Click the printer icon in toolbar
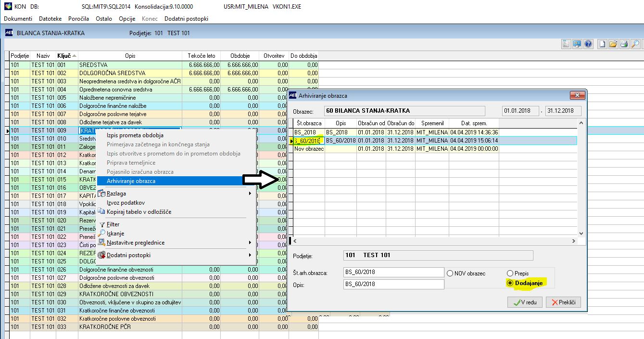644x339 pixels. pyautogui.click(x=624, y=44)
